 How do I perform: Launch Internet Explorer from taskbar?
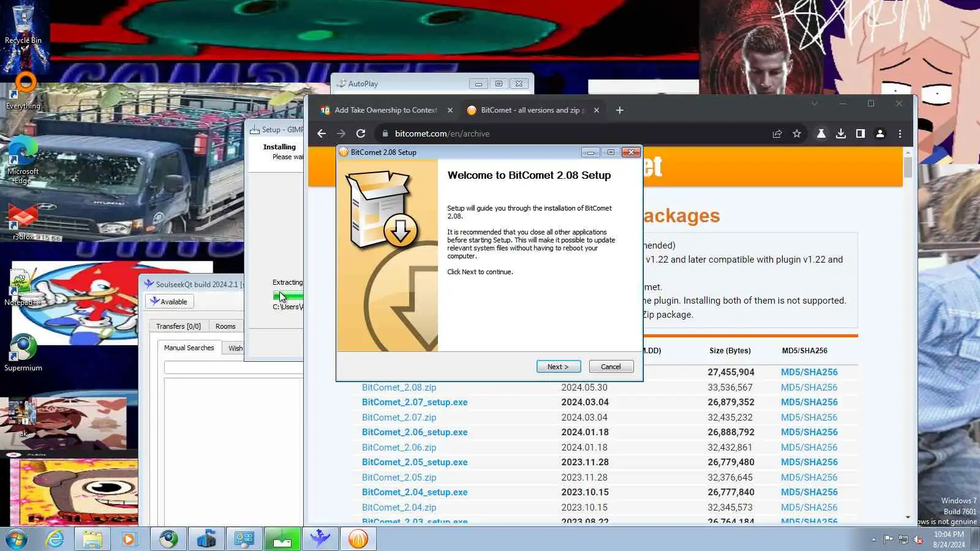click(x=55, y=539)
